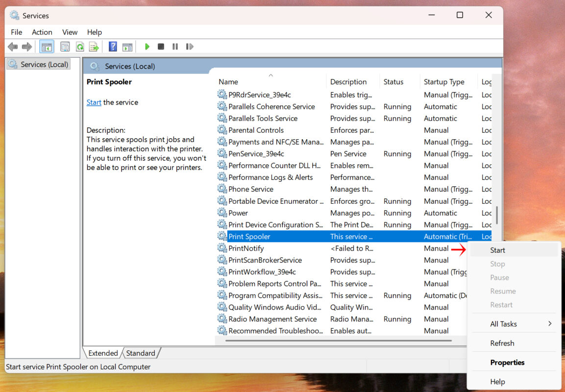Click the gear icon beside PrintScanBrokerService

[222, 260]
